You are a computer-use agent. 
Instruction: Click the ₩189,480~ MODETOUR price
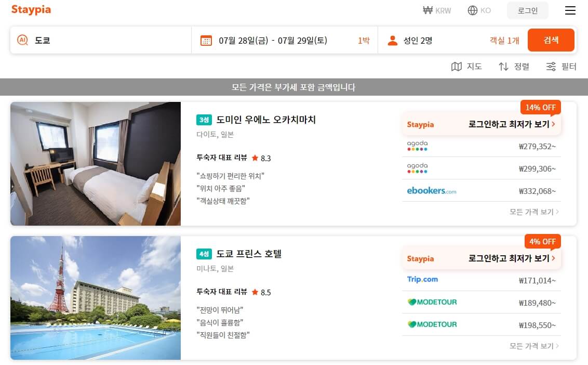tap(537, 303)
